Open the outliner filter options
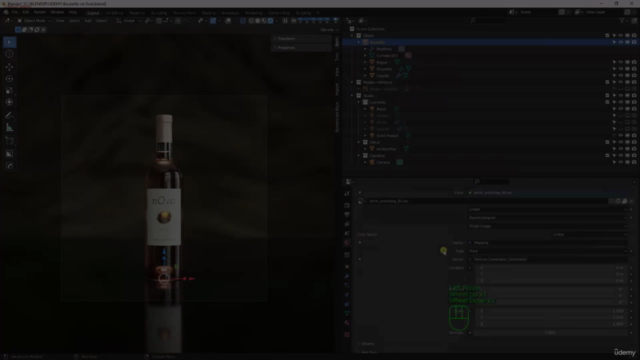The height and width of the screenshot is (360, 640). [x=623, y=21]
